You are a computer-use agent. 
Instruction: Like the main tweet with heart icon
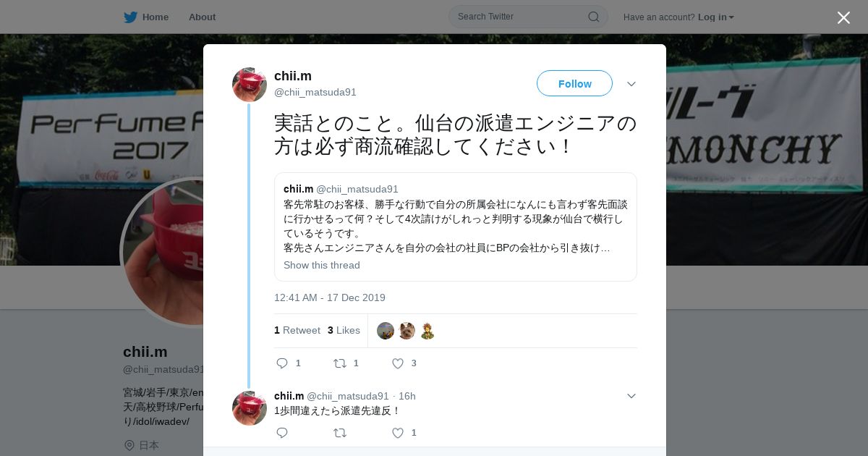[x=397, y=363]
